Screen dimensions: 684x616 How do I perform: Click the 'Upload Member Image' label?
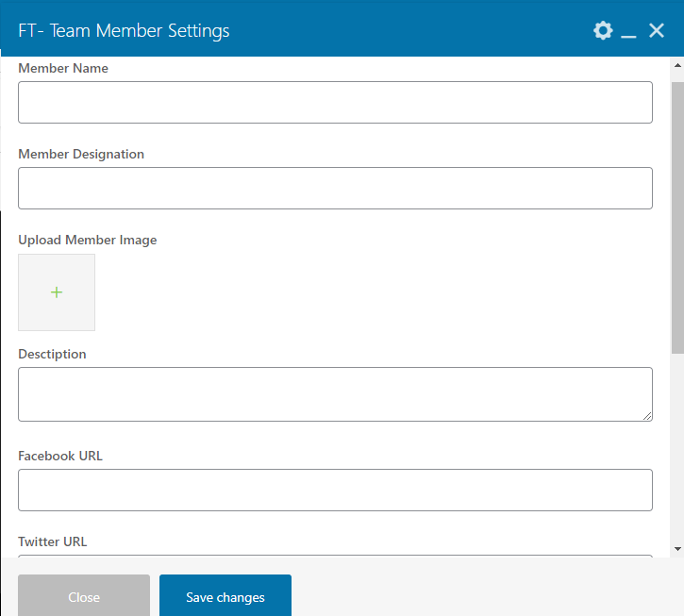pyautogui.click(x=88, y=240)
